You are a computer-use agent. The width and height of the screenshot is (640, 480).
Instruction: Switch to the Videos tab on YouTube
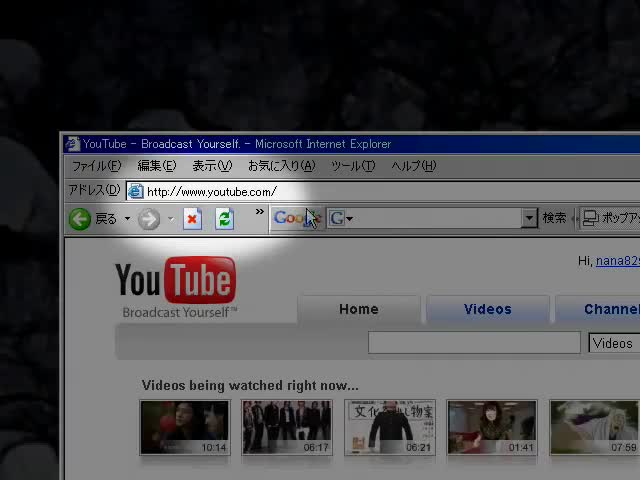(x=487, y=309)
